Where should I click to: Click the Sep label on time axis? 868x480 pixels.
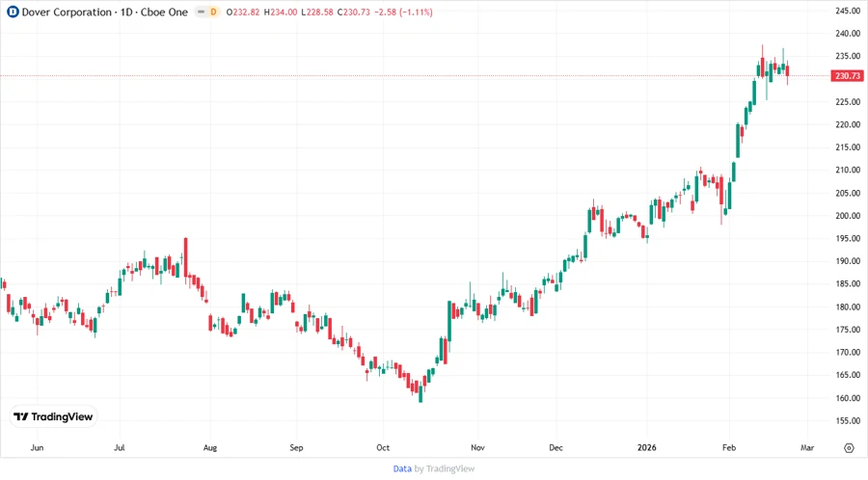[297, 447]
